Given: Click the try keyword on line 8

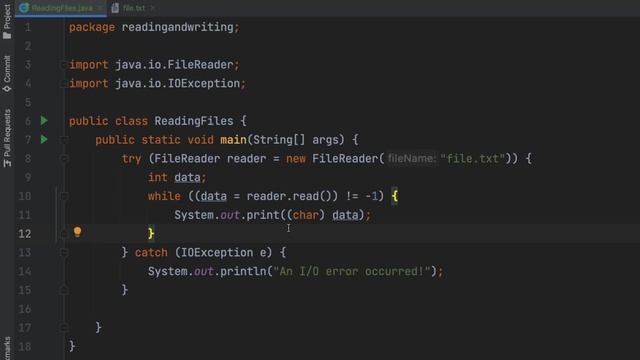Looking at the screenshot, I should 131,159.
